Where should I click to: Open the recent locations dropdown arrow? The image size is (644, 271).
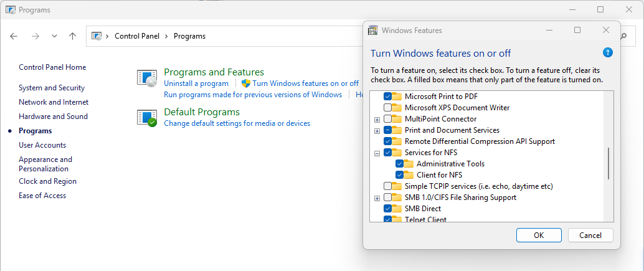click(54, 36)
